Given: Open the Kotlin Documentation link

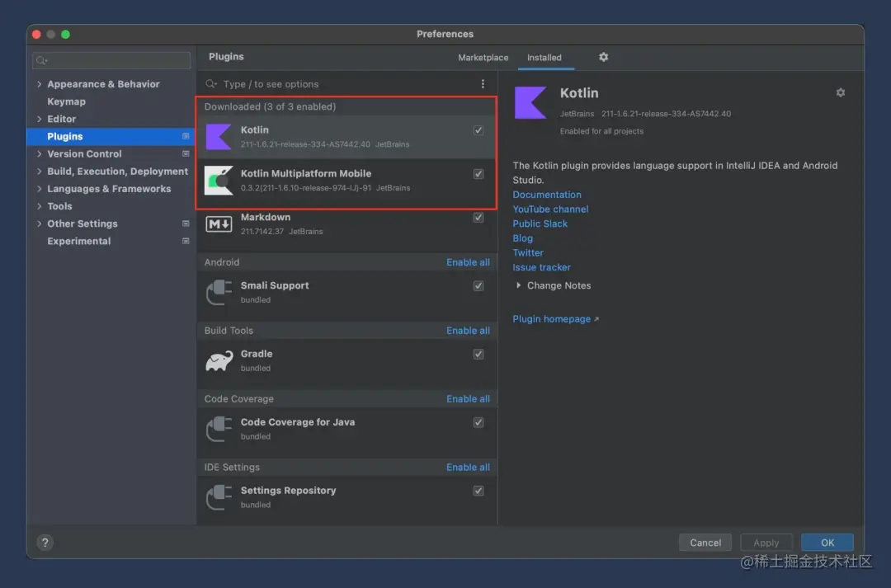Looking at the screenshot, I should [547, 195].
